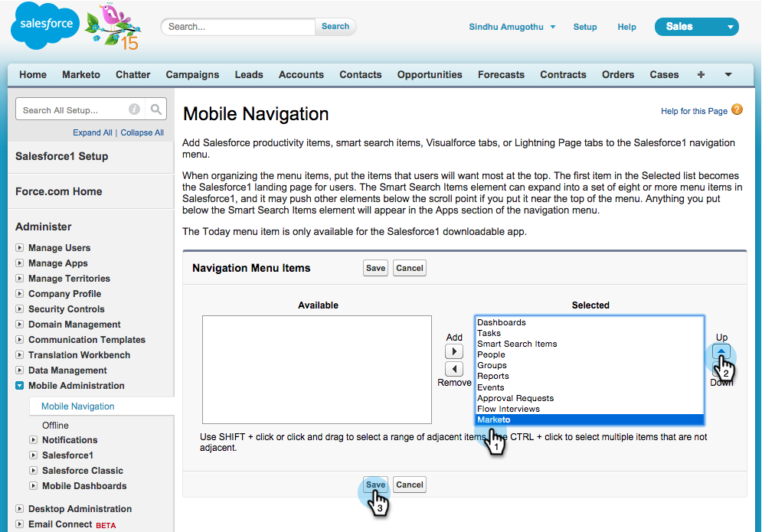Click the Collapse All link
The width and height of the screenshot is (762, 532).
[142, 132]
